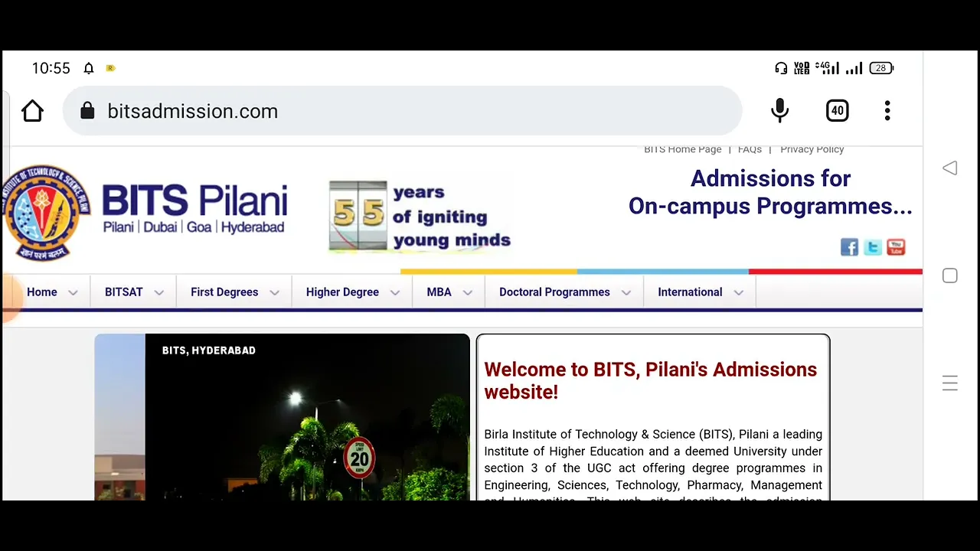This screenshot has width=980, height=551.
Task: Expand the MBA menu chevron
Action: pyautogui.click(x=468, y=293)
